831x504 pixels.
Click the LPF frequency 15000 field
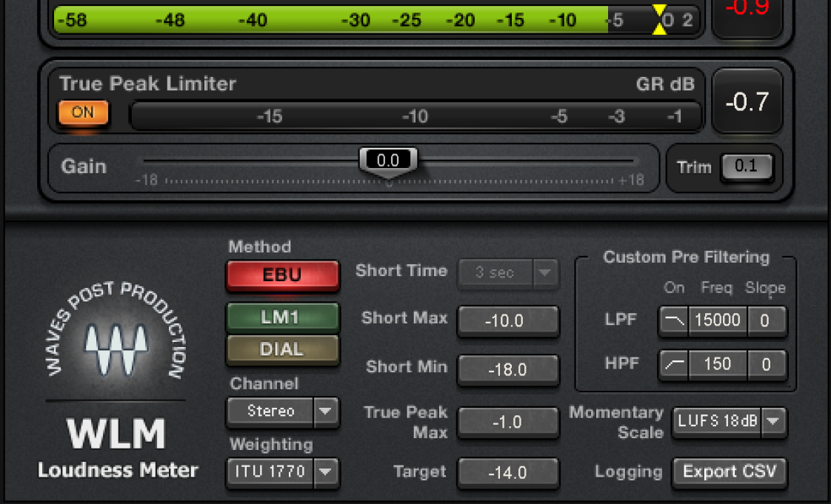pos(718,320)
